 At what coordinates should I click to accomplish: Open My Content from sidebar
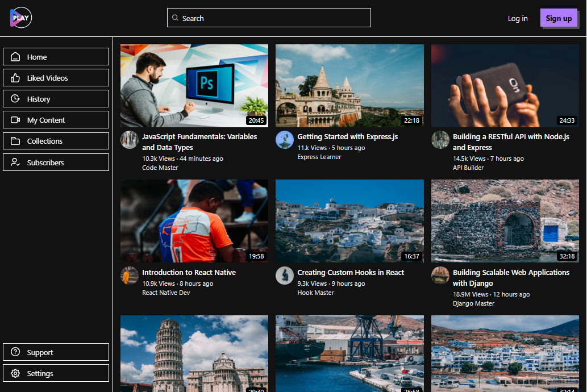click(56, 120)
